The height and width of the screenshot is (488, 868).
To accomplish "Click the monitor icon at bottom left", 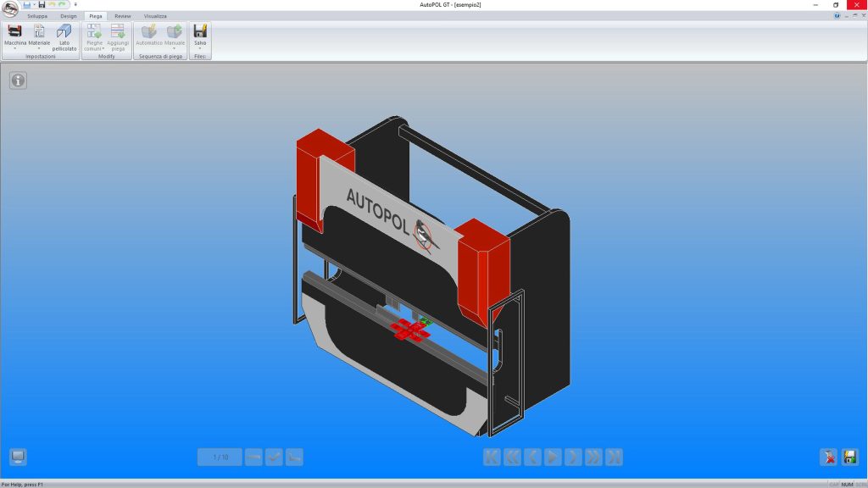I will (18, 457).
